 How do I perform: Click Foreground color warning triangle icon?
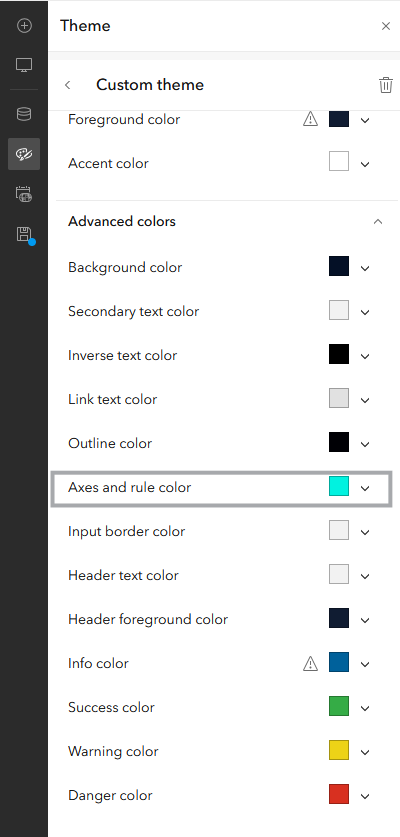[x=310, y=120]
